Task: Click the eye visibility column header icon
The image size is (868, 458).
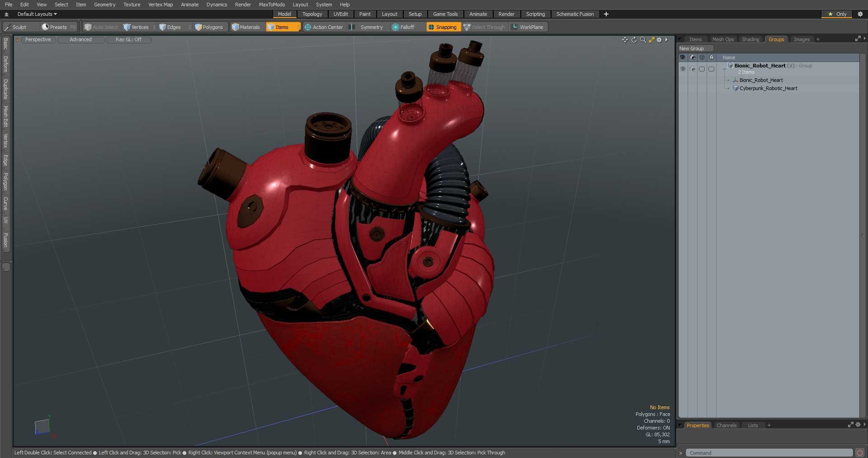Action: point(683,57)
